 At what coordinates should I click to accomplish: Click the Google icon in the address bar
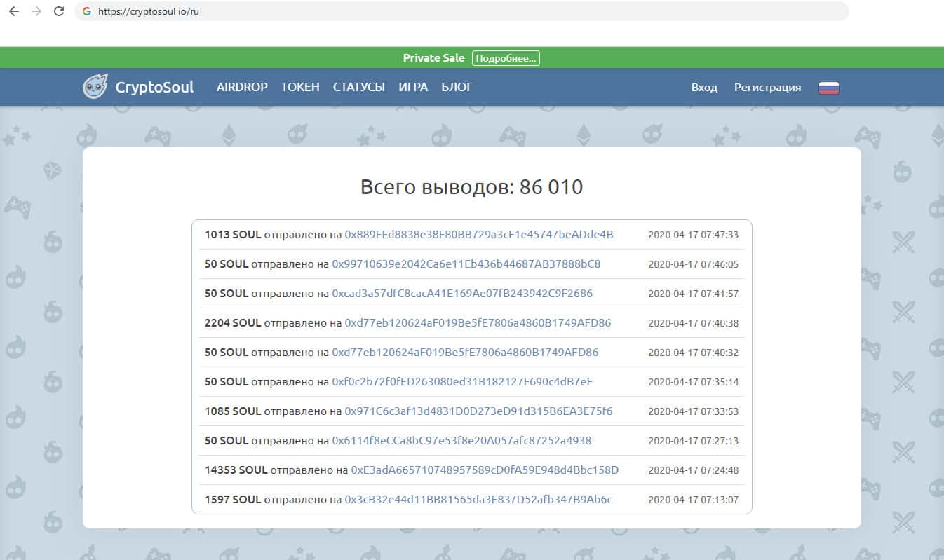tap(87, 12)
